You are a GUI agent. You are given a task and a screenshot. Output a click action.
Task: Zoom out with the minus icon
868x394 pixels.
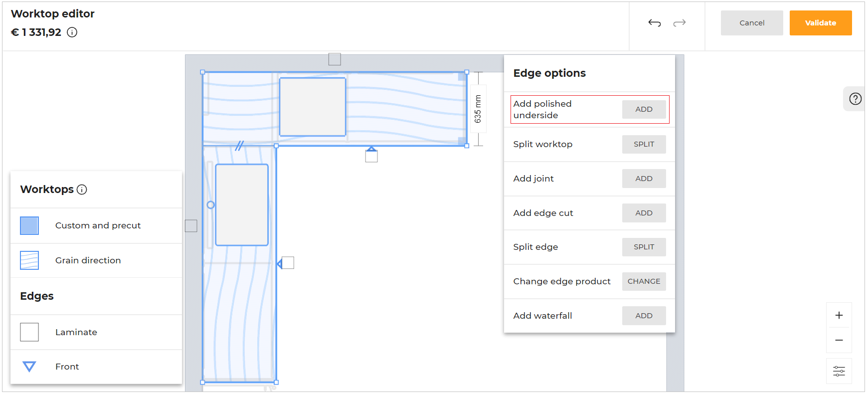[x=839, y=340]
